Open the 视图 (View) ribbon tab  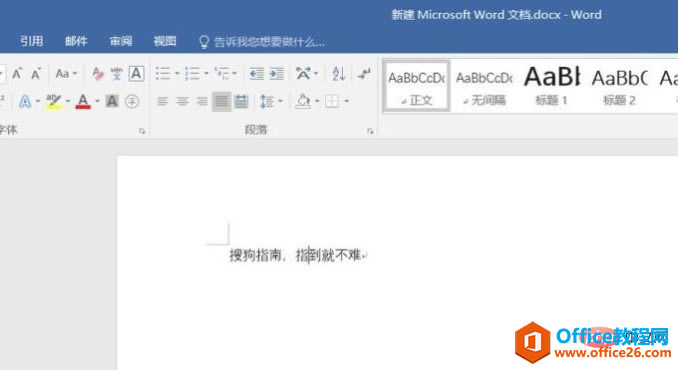point(165,41)
